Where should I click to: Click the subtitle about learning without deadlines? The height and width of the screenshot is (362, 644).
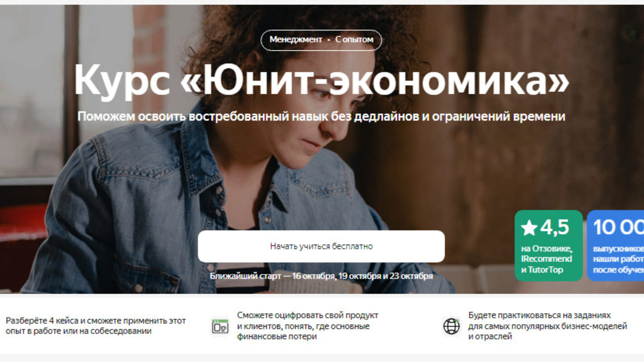coord(321,116)
